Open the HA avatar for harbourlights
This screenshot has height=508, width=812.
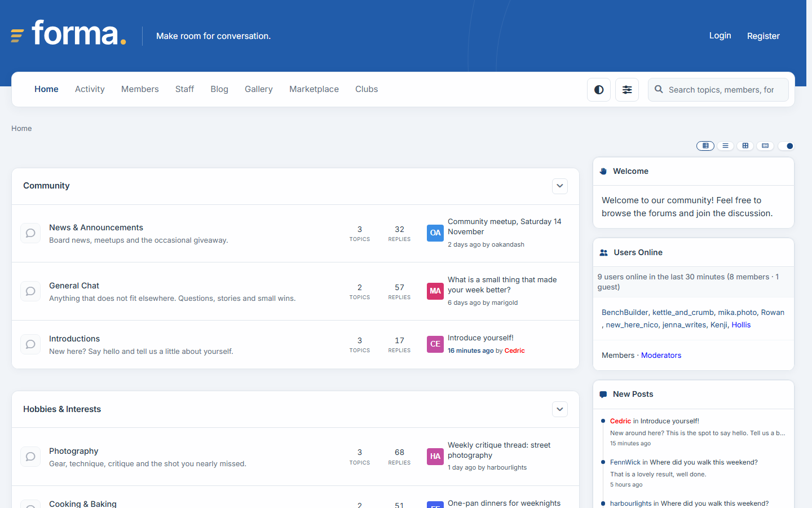tap(435, 456)
